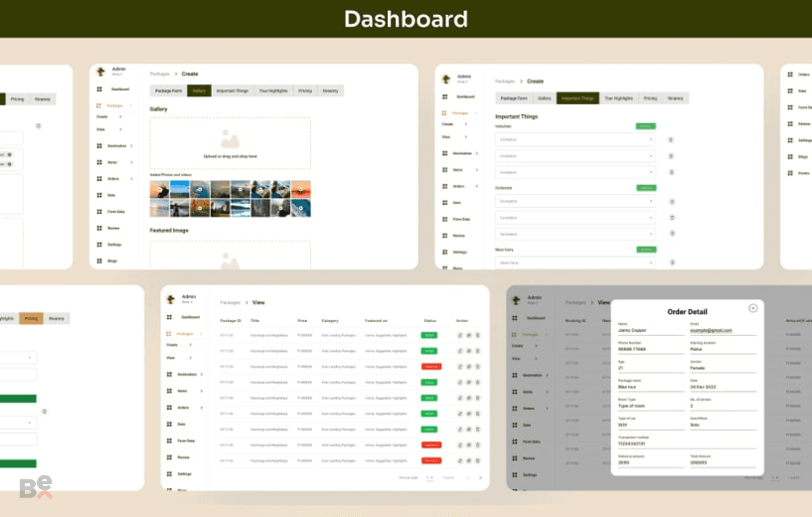Click the red status badge in third table row
Screen dimensions: 812x517
pos(431,366)
